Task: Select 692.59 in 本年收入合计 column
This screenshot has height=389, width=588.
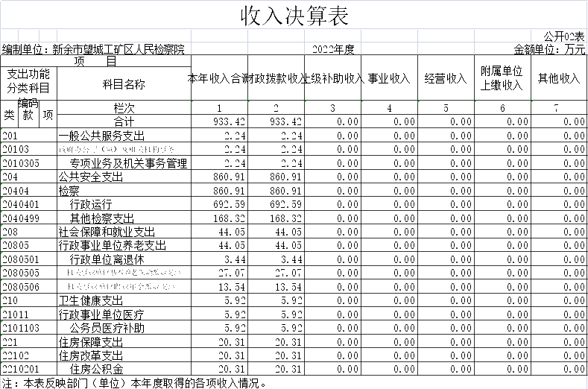Action: coord(219,204)
